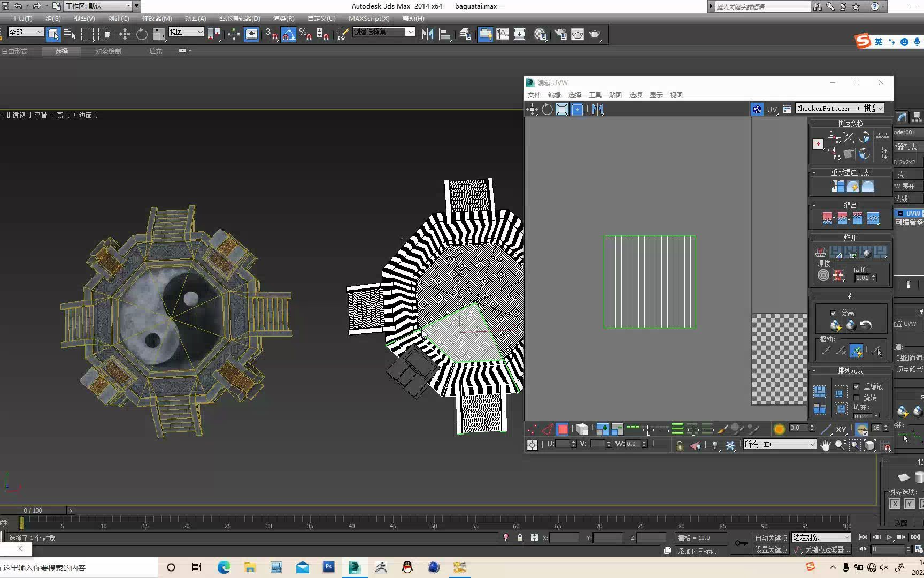Click the Select and Rotate tool in main toolbar

(142, 34)
